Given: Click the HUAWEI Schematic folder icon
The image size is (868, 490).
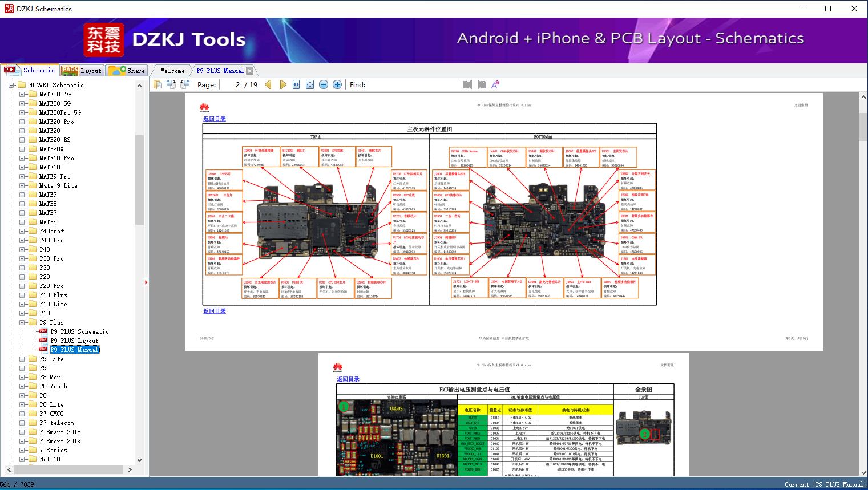Looking at the screenshot, I should tap(22, 85).
